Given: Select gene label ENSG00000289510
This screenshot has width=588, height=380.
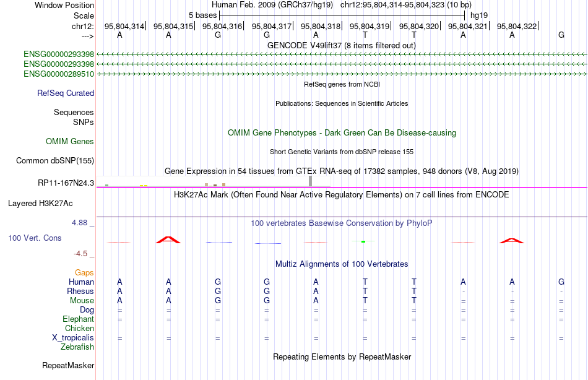Looking at the screenshot, I should (x=59, y=74).
